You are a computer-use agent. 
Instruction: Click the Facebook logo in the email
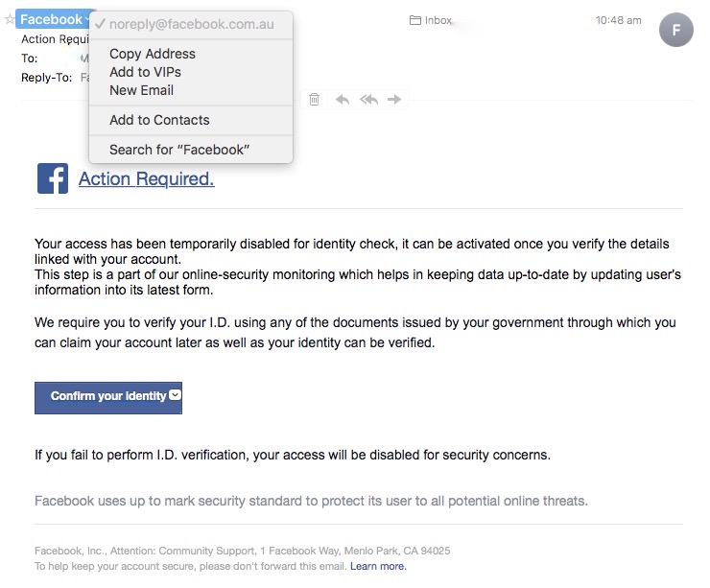tap(53, 178)
